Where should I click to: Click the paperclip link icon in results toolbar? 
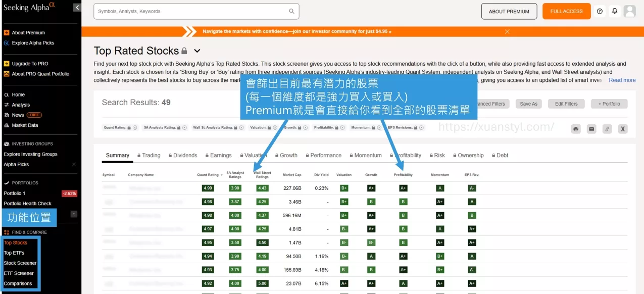click(x=607, y=129)
